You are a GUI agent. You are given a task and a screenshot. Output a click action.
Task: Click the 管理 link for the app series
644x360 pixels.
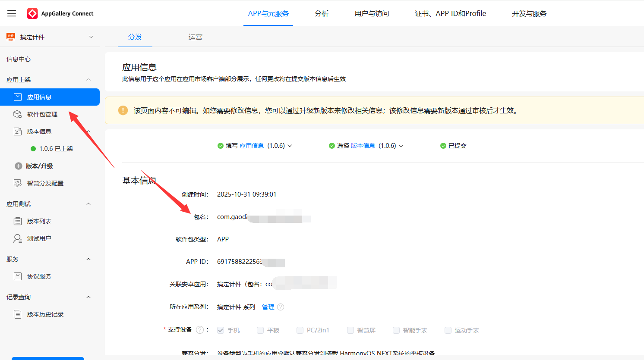point(268,307)
